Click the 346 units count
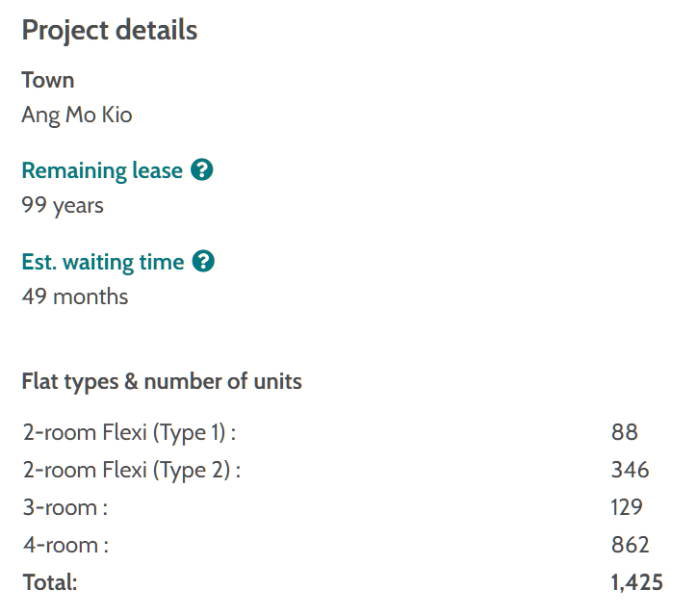Image resolution: width=697 pixels, height=616 pixels. 630,471
